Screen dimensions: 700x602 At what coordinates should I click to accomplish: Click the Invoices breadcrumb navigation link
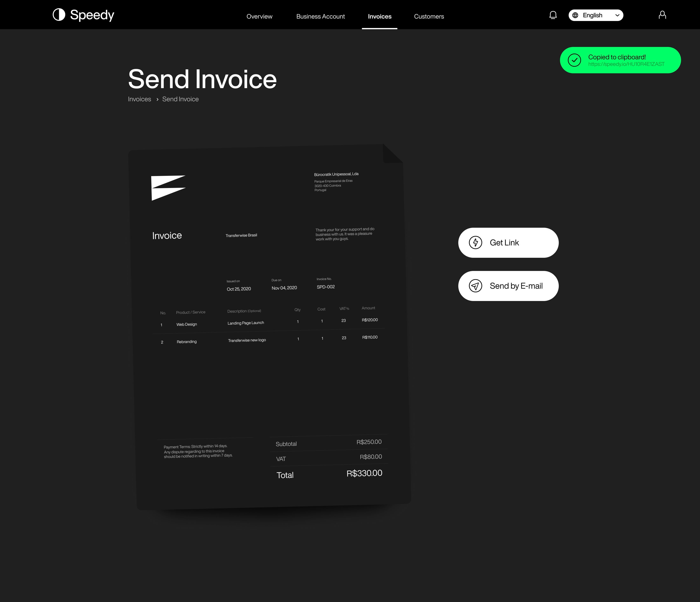coord(139,99)
